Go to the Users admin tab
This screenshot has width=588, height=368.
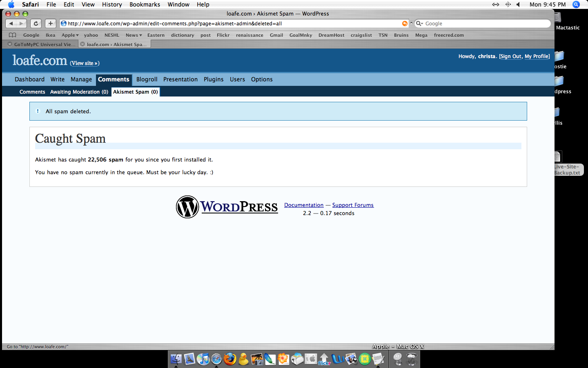click(x=237, y=79)
